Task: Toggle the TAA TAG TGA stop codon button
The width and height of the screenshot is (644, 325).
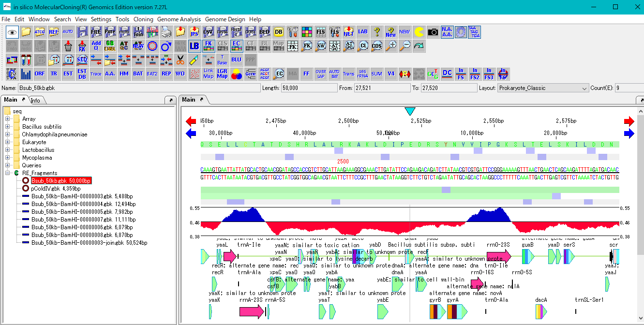Action: 475,32
